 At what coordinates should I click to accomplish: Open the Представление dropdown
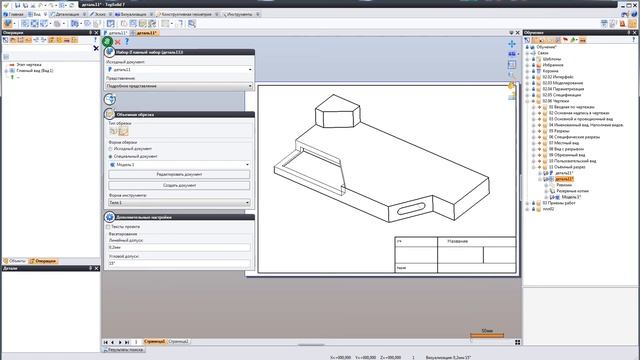pyautogui.click(x=179, y=86)
